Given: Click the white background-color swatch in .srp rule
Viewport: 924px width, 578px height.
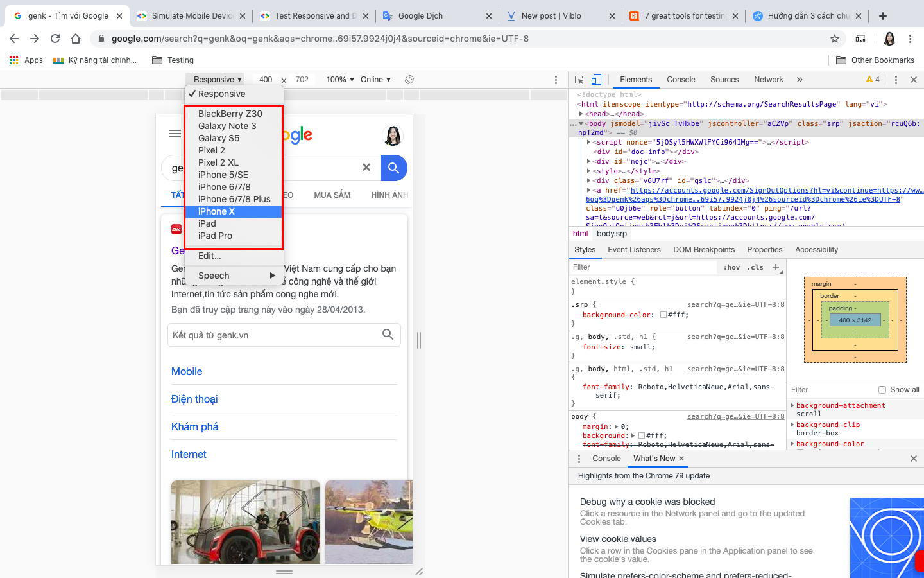Looking at the screenshot, I should [663, 315].
